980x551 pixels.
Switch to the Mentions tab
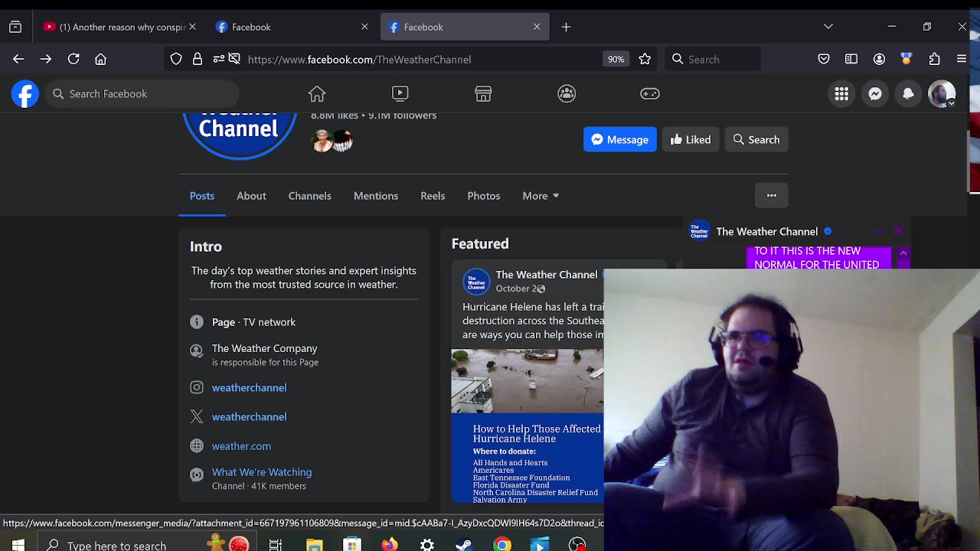click(376, 196)
